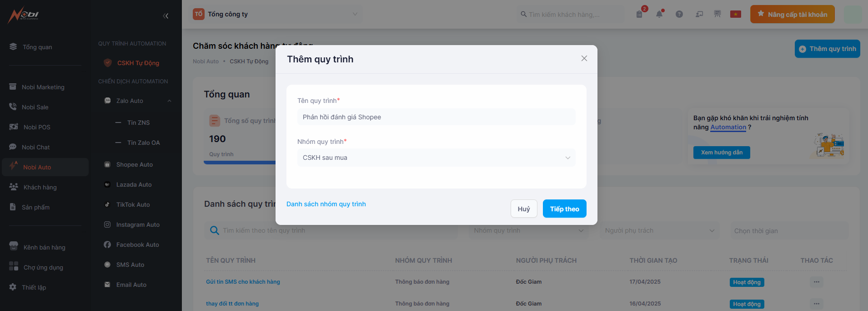Click the clipboard icon with badge 2
This screenshot has width=868, height=311.
tap(640, 14)
